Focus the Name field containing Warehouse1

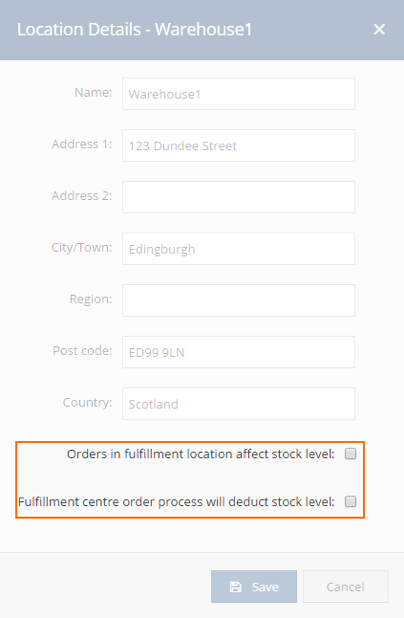[238, 94]
